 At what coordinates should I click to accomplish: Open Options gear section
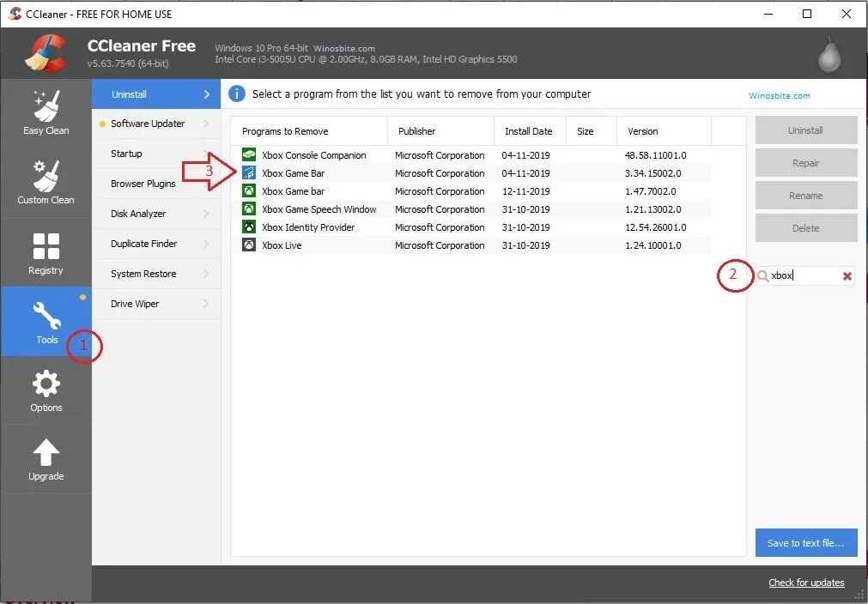pyautogui.click(x=46, y=390)
